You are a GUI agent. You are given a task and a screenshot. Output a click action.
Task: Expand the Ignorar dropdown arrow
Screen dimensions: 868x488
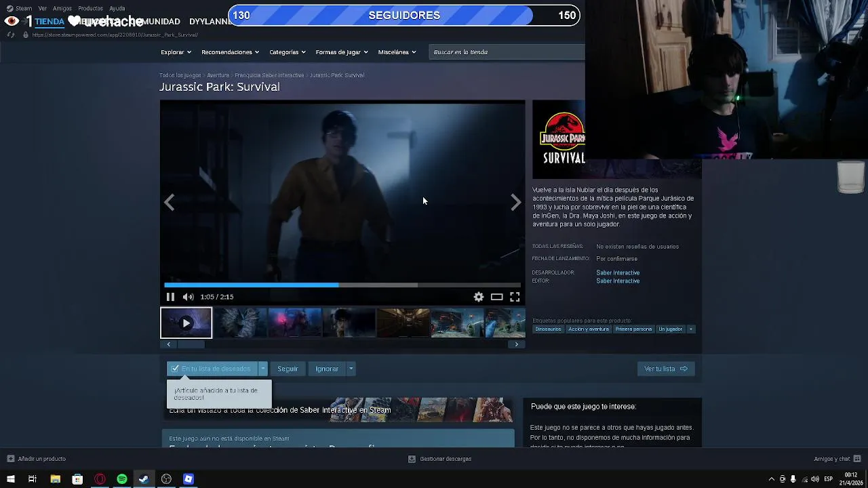click(x=351, y=369)
